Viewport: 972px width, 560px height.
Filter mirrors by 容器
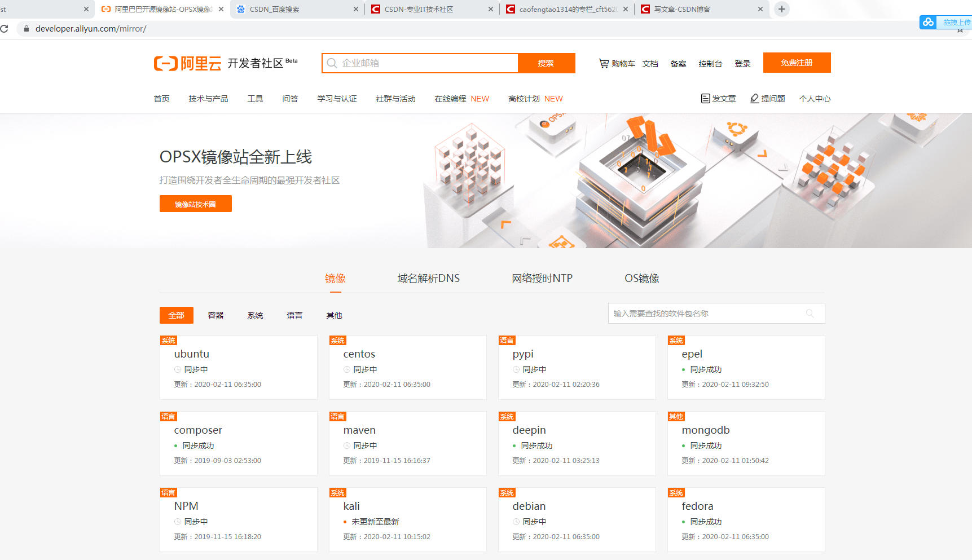click(x=215, y=315)
